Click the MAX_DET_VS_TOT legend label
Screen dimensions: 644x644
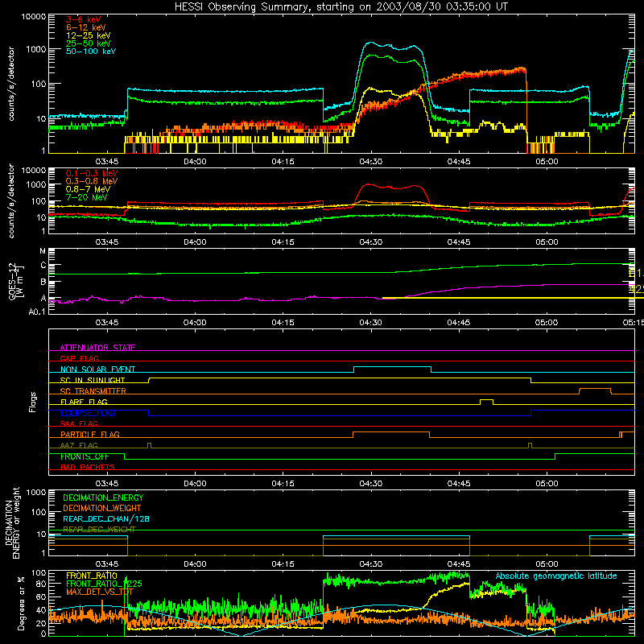tap(100, 592)
